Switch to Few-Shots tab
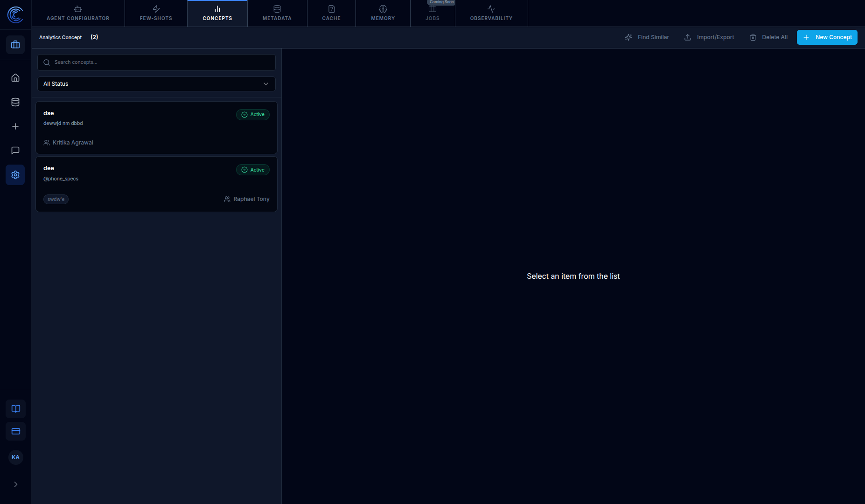Image resolution: width=865 pixels, height=504 pixels. [156, 14]
